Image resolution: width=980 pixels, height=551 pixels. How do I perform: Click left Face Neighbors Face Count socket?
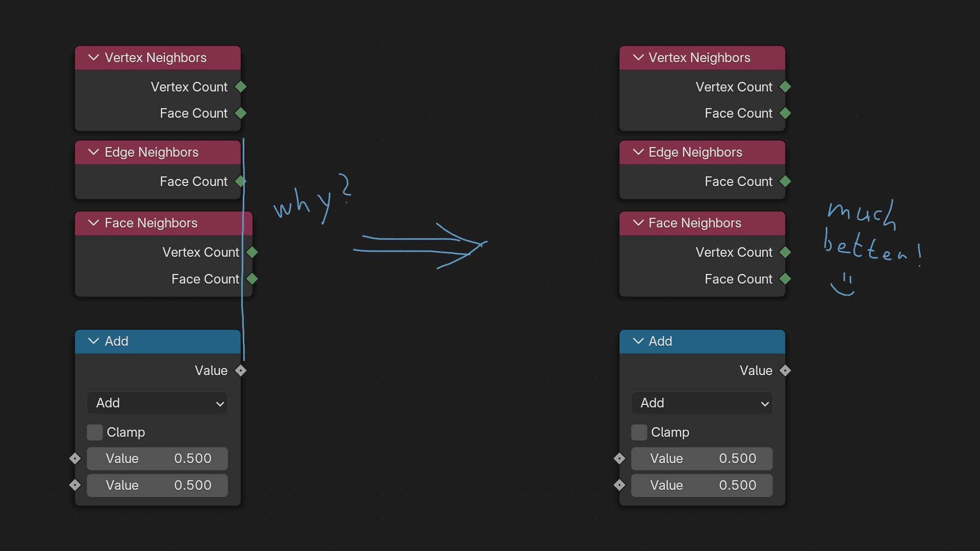(x=252, y=279)
